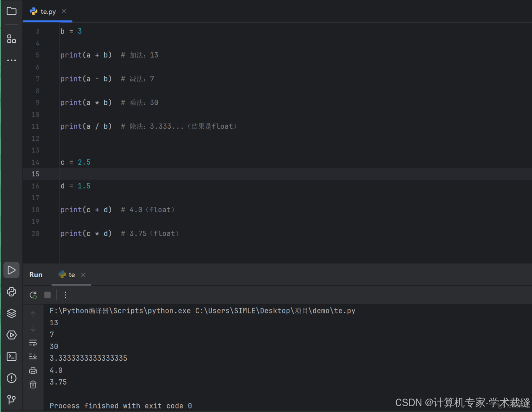
Task: Toggle soft-wrap in the Run console
Action: (x=33, y=343)
